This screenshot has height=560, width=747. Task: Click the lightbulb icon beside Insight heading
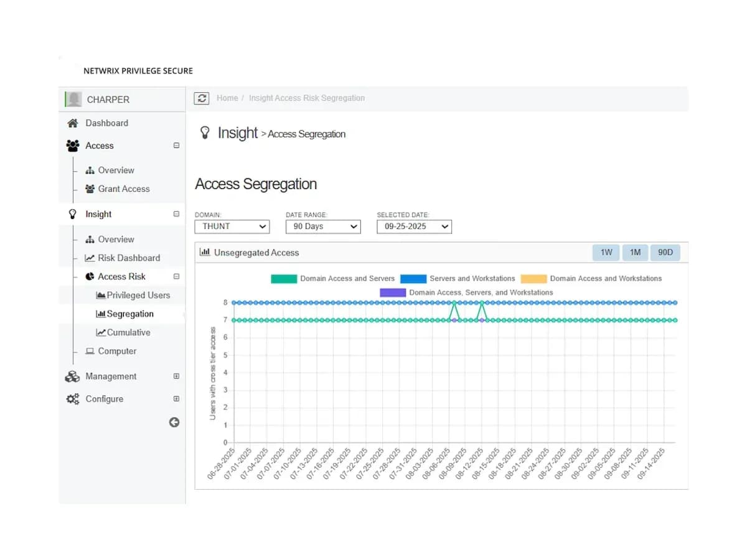[x=205, y=133]
